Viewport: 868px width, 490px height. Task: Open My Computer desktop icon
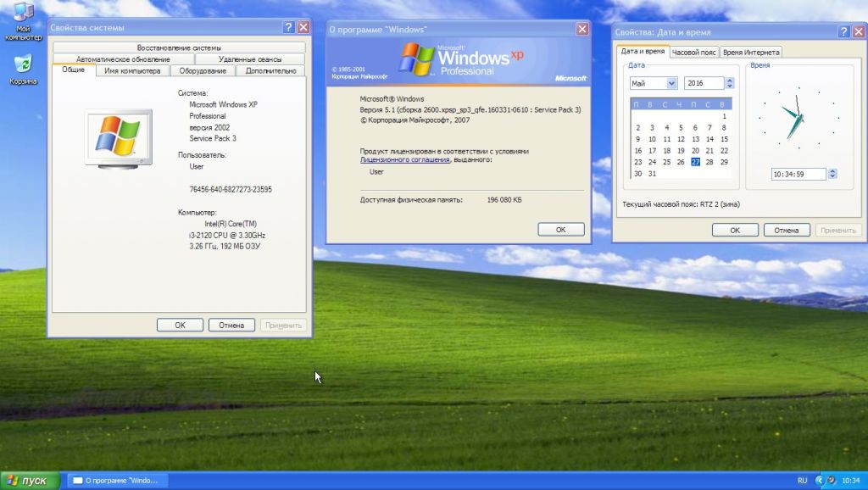(23, 21)
